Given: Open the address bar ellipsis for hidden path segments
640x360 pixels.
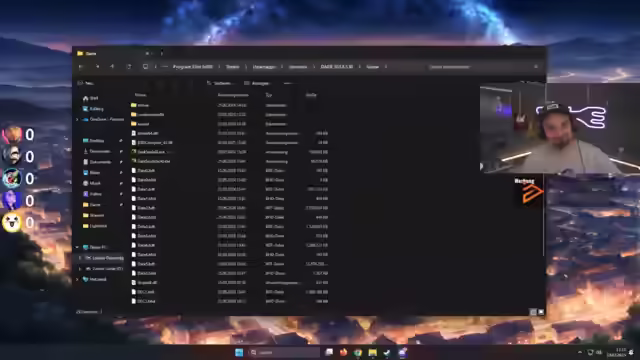Looking at the screenshot, I should pyautogui.click(x=164, y=67).
